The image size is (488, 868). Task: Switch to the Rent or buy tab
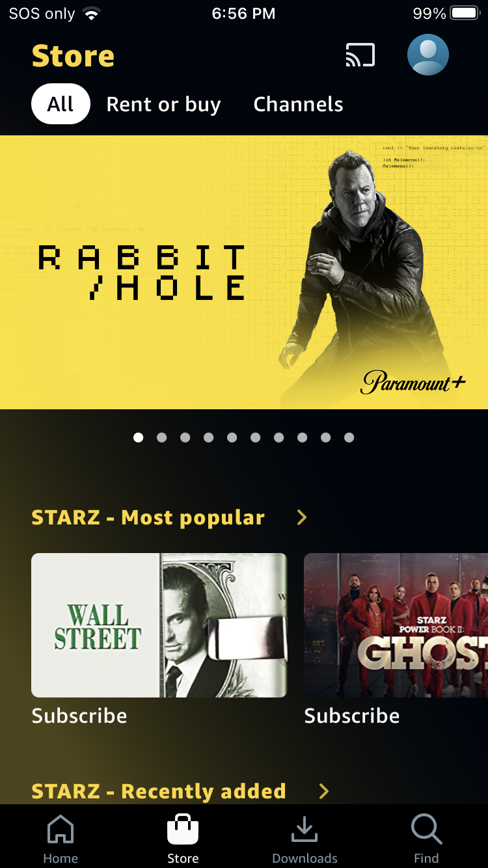coord(163,104)
